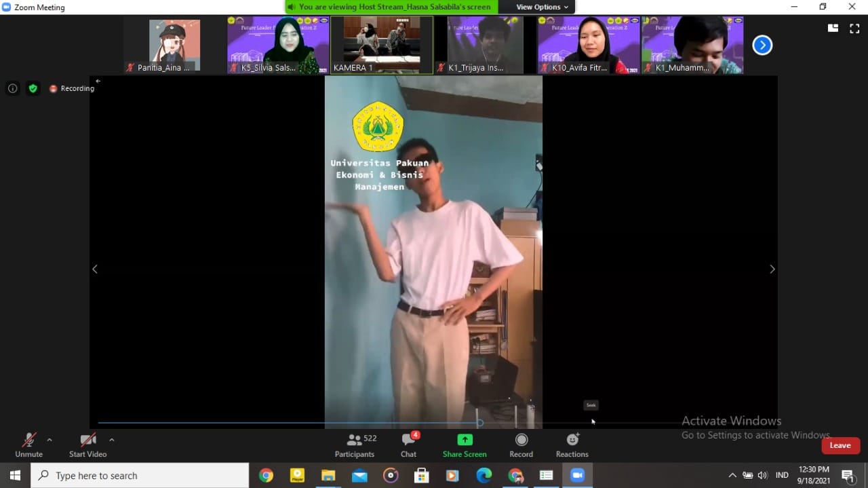
Task: Open the Reactions menu
Action: coord(572,445)
